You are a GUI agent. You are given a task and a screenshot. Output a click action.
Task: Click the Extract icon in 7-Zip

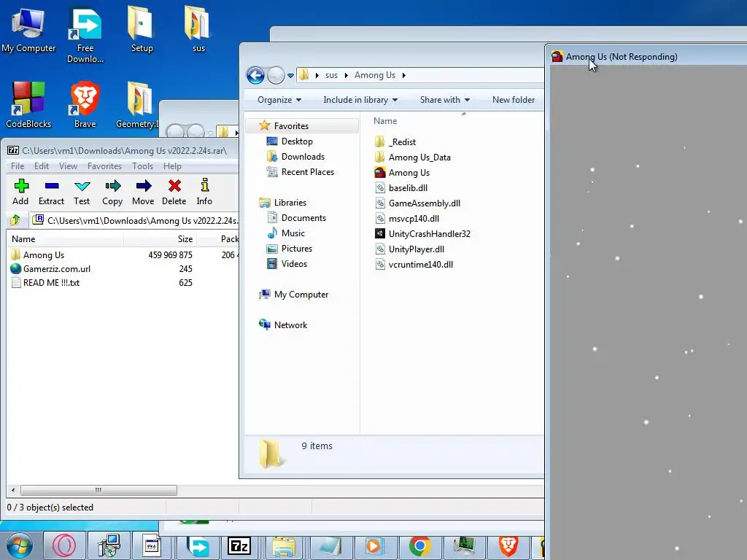pyautogui.click(x=52, y=192)
